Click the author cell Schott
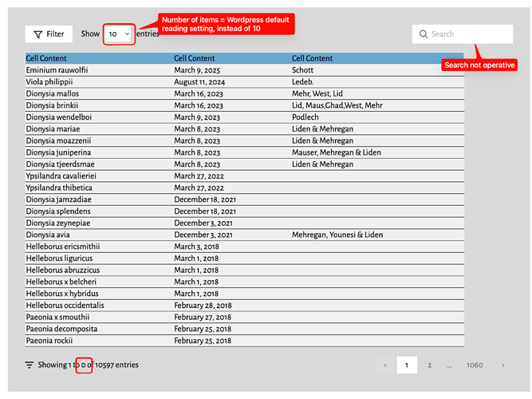The width and height of the screenshot is (532, 399). tap(302, 70)
